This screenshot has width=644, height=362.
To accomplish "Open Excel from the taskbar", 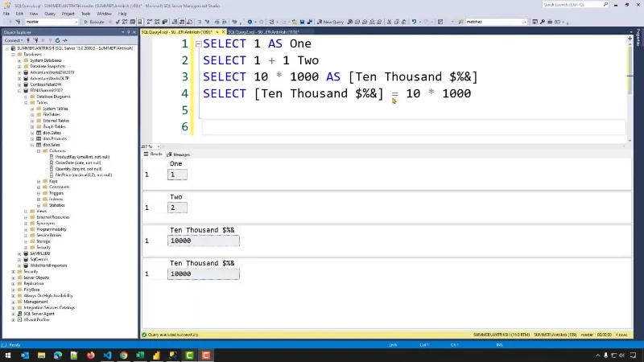I will pos(139,356).
